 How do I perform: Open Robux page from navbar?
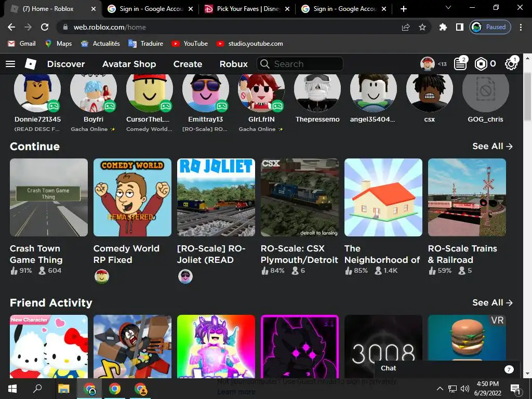click(x=233, y=64)
